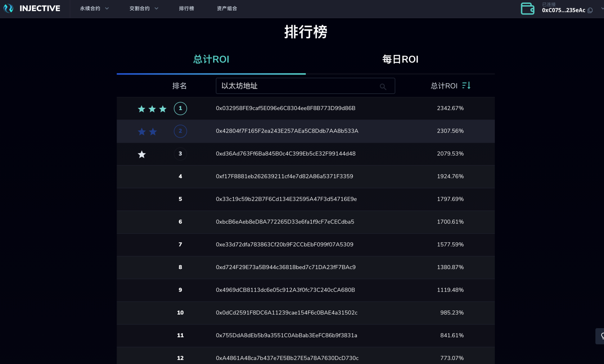Click the search magnifier in the address field
This screenshot has height=364, width=604.
coord(383,86)
